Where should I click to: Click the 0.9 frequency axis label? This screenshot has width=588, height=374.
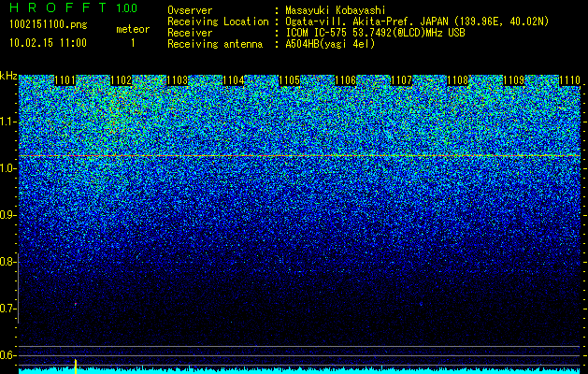click(7, 215)
